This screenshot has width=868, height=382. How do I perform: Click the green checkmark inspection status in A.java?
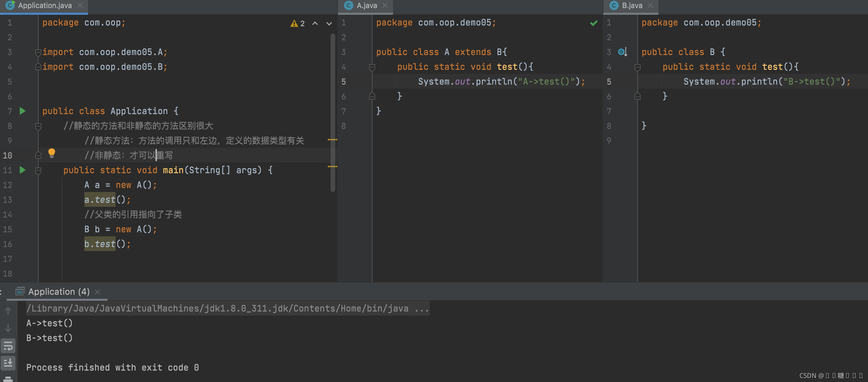tap(594, 23)
